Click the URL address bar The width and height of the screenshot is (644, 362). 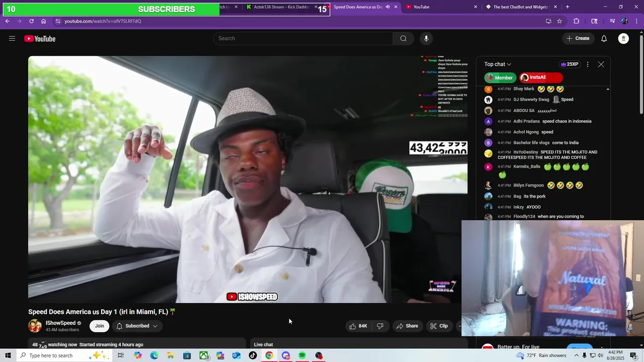click(x=302, y=21)
